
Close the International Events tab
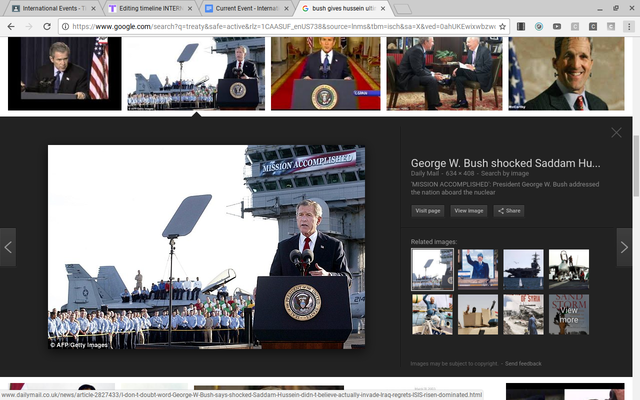click(93, 9)
